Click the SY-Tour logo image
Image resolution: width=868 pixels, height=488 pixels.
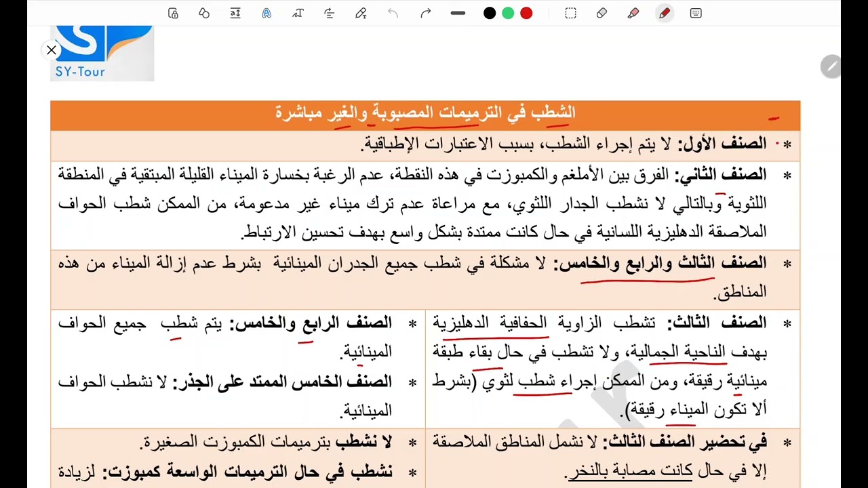point(102,53)
